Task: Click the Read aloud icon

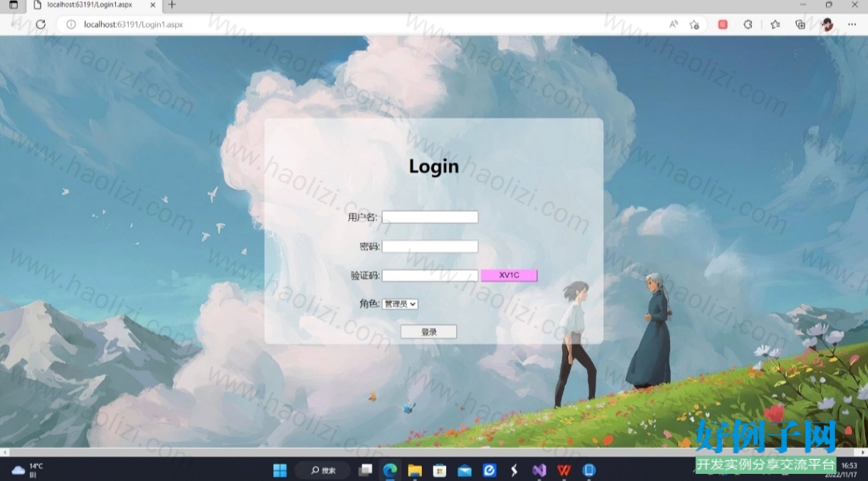Action: click(674, 24)
